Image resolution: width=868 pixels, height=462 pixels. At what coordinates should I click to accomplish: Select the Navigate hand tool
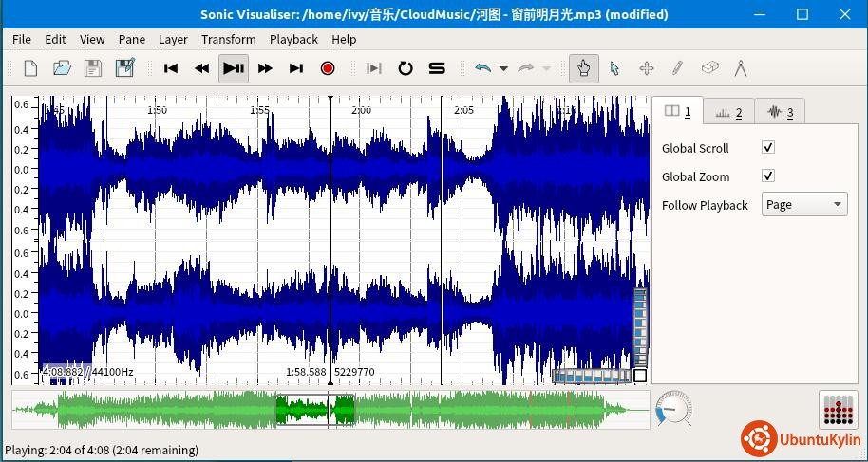click(584, 68)
